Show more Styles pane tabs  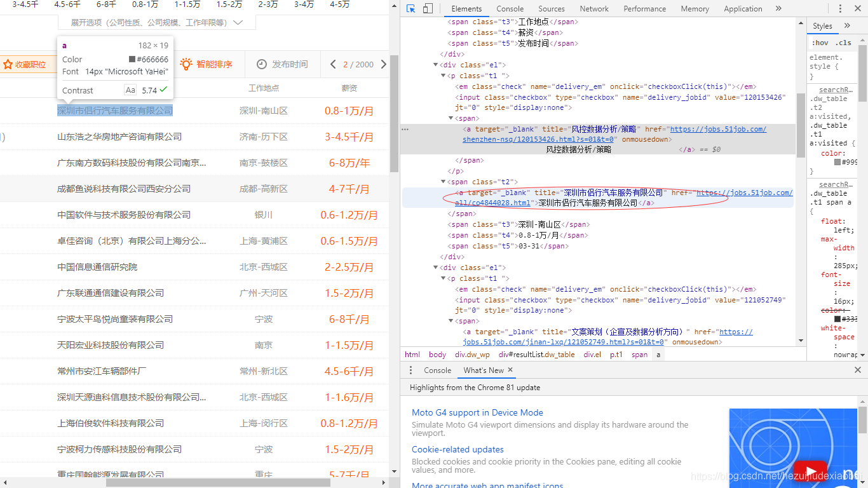coord(847,26)
